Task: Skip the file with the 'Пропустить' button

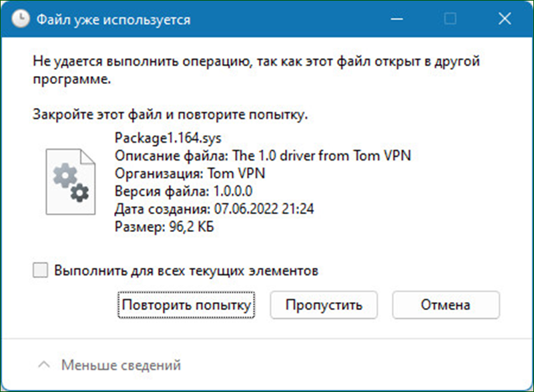Action: pyautogui.click(x=324, y=305)
